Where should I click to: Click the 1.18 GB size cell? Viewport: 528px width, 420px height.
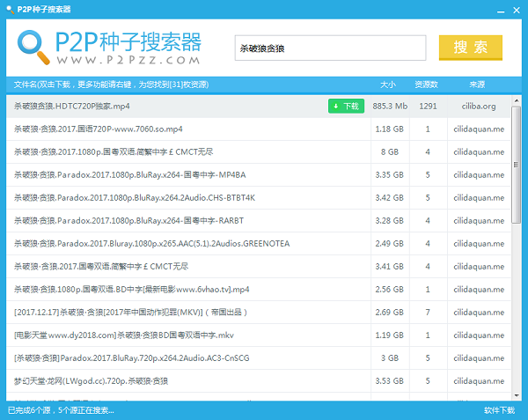[x=389, y=129]
